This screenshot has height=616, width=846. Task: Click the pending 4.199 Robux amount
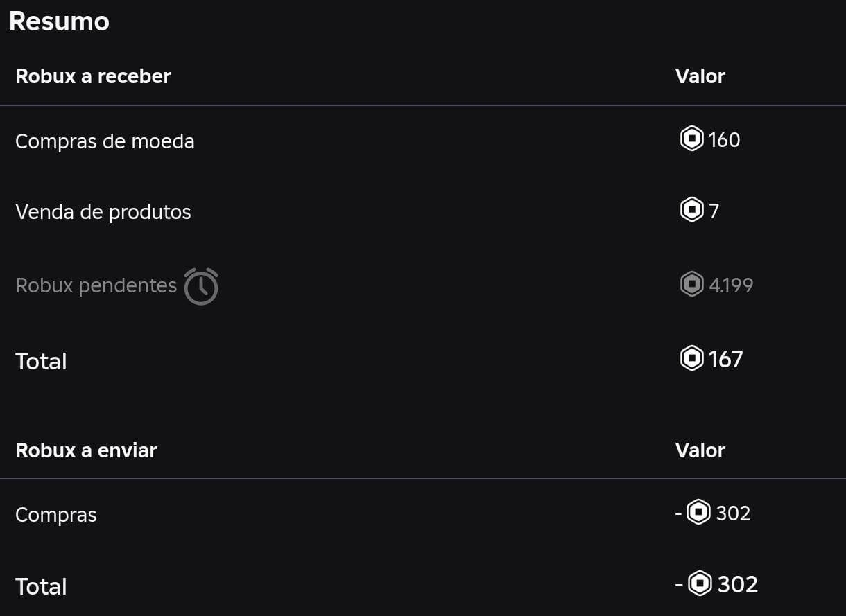click(x=731, y=285)
